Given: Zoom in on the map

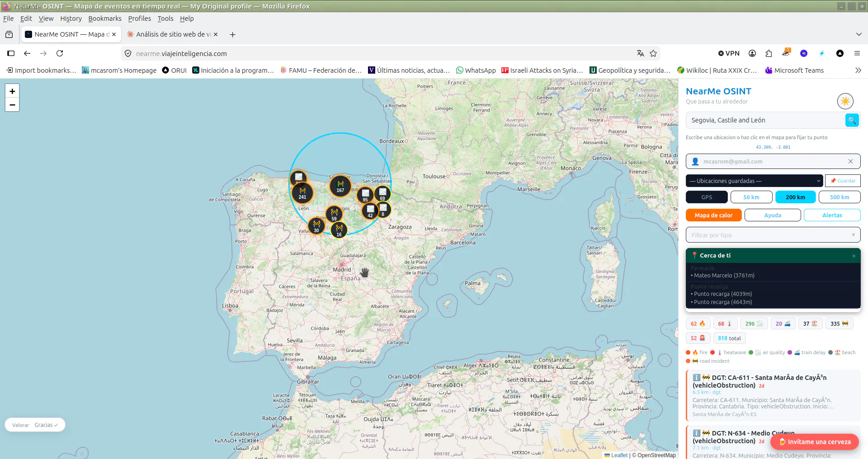Looking at the screenshot, I should pyautogui.click(x=12, y=91).
